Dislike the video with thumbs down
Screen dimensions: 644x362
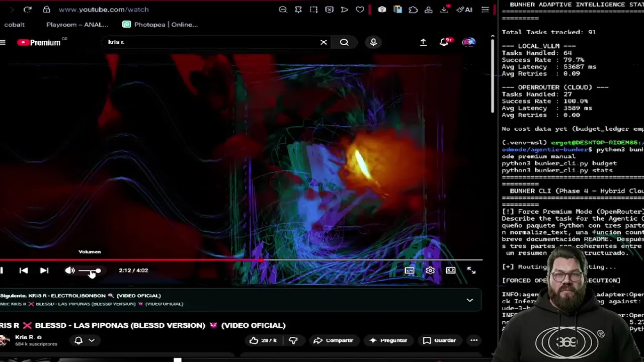click(293, 340)
